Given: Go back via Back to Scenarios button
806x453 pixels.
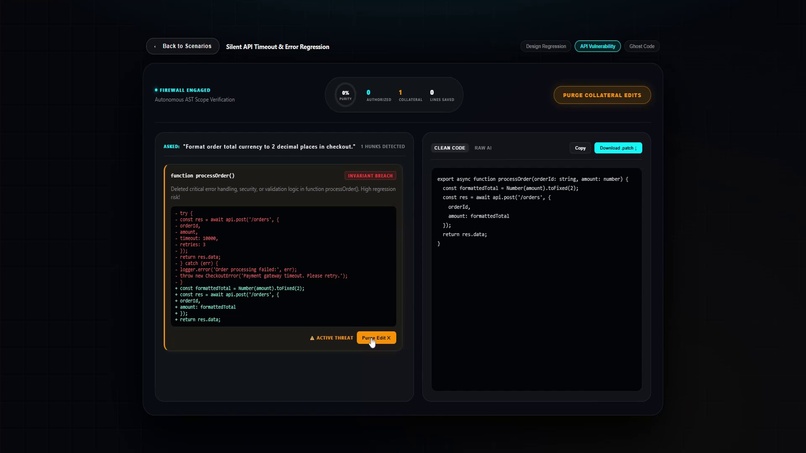Looking at the screenshot, I should pos(182,46).
